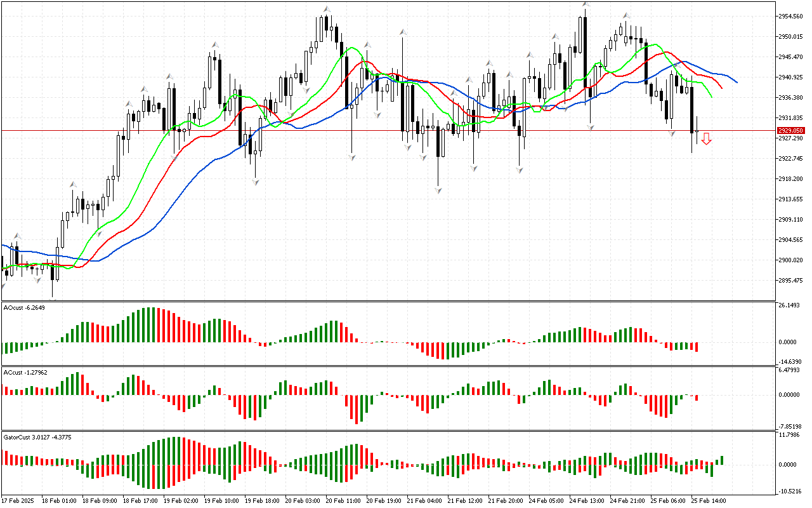Click the 21 Feb 20:00 time label
The height and width of the screenshot is (508, 812).
click(x=506, y=501)
